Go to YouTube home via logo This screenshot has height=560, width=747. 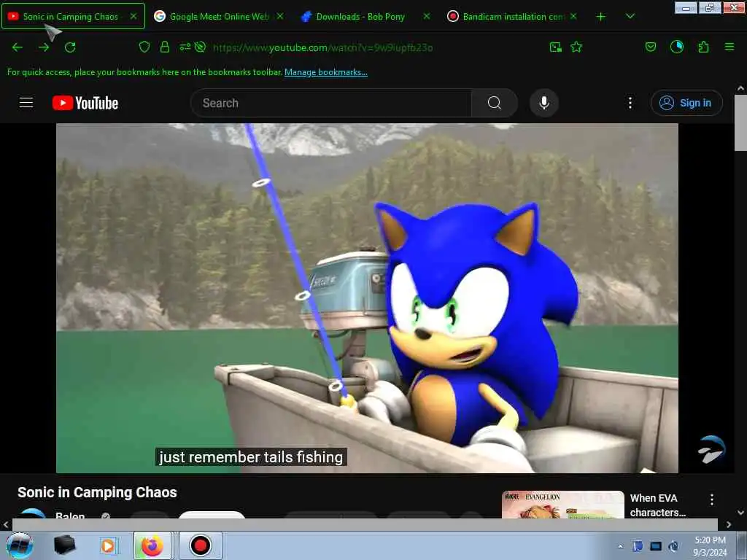[85, 103]
